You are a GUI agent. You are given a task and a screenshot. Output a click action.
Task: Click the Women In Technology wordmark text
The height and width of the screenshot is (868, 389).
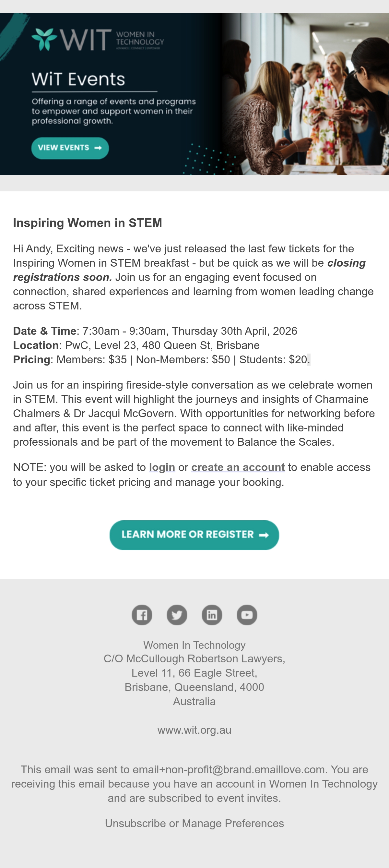(x=140, y=38)
